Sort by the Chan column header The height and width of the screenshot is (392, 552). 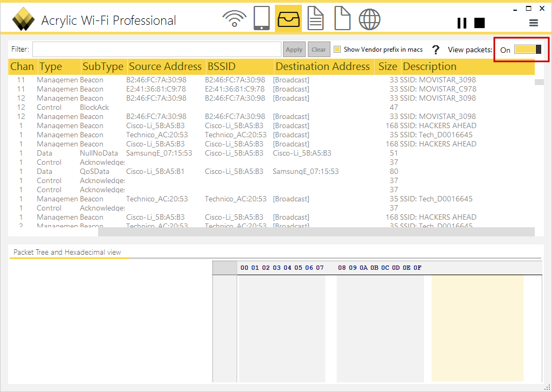(22, 66)
